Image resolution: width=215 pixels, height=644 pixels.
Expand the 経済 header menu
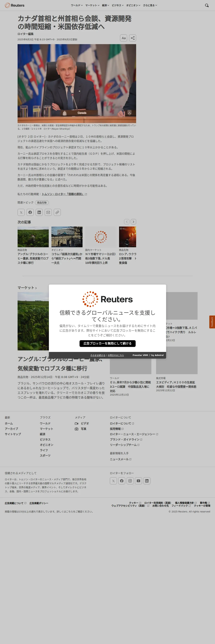tap(105, 5)
